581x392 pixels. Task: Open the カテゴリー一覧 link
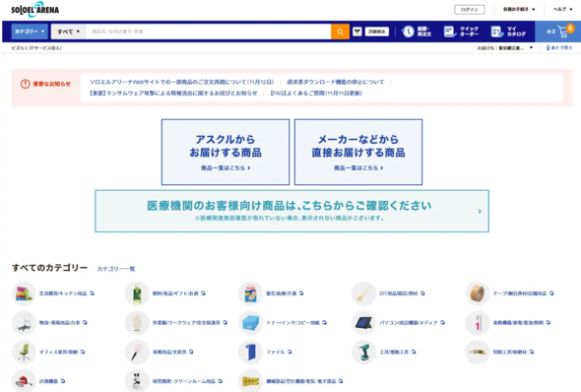[x=116, y=269]
